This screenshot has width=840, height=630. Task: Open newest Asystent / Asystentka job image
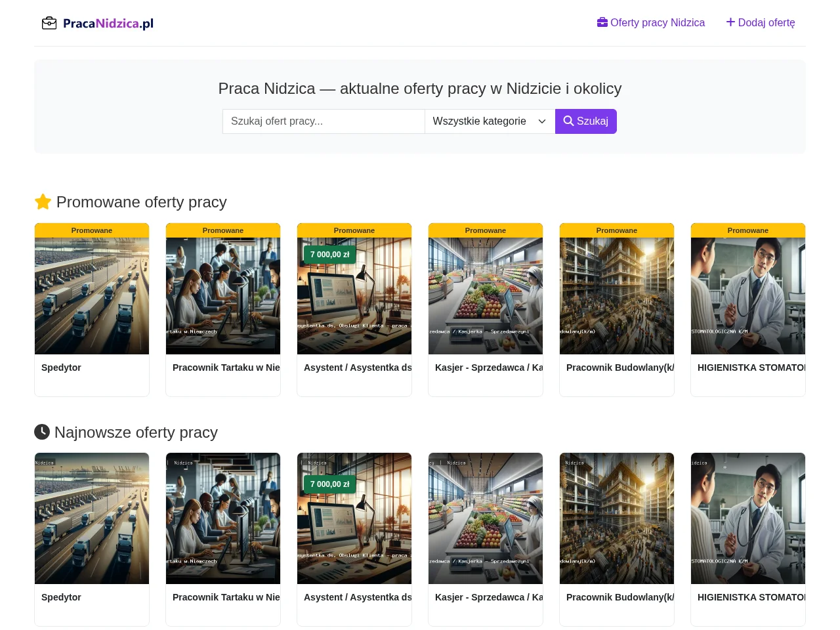point(354,518)
